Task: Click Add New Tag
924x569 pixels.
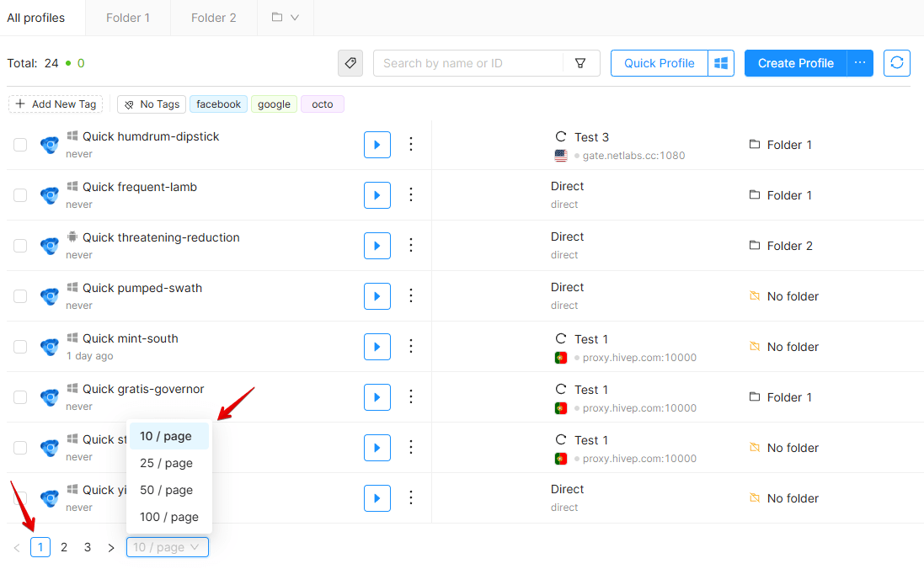Action: coord(56,104)
